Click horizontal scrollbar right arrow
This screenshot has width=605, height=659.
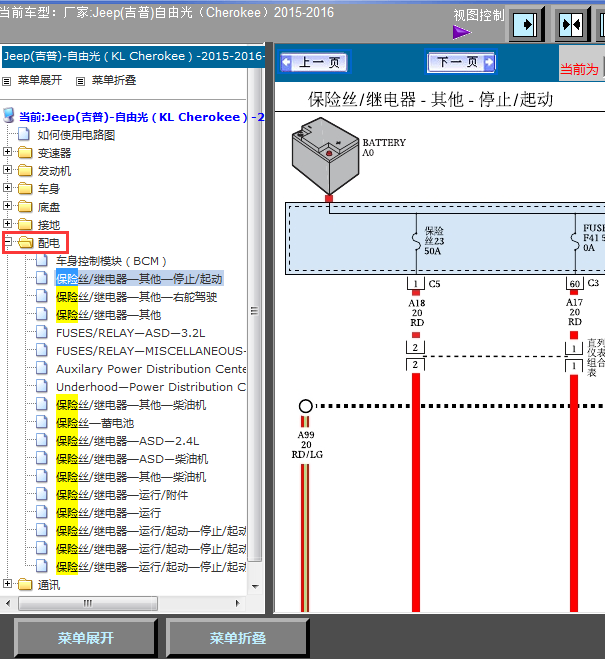pyautogui.click(x=237, y=604)
